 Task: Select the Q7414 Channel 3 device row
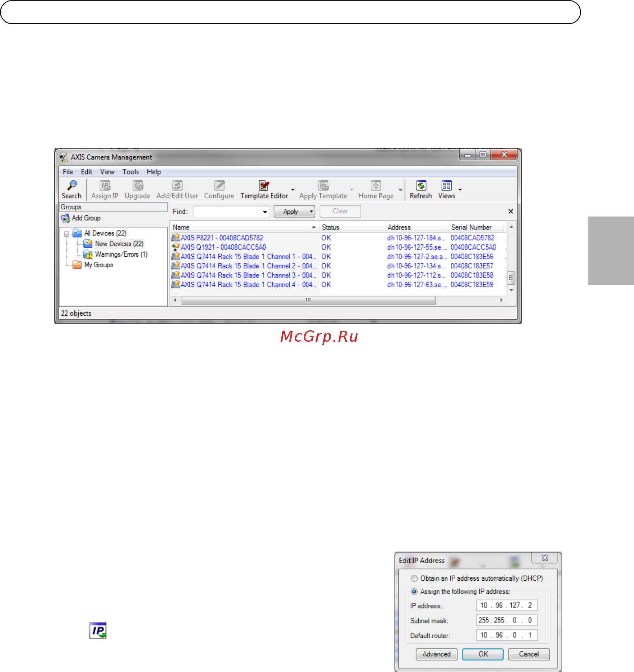click(338, 276)
